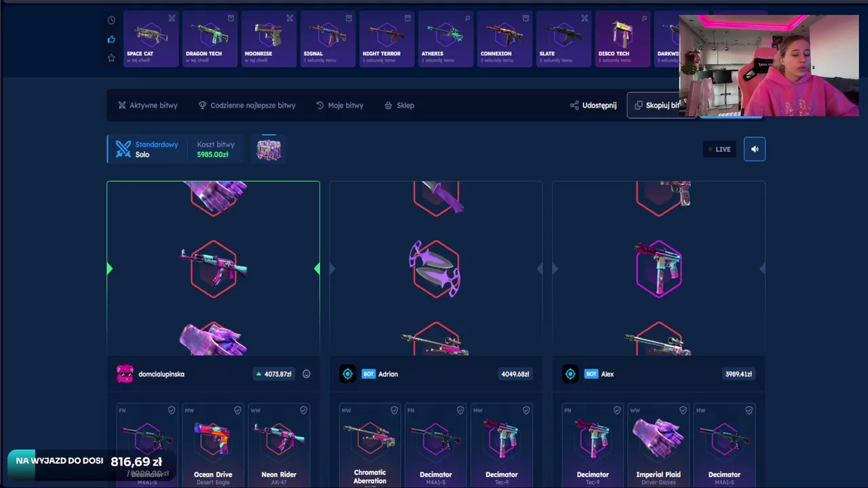Click the Adrian bot avatar icon
Screen dimensions: 868x488
(347, 374)
